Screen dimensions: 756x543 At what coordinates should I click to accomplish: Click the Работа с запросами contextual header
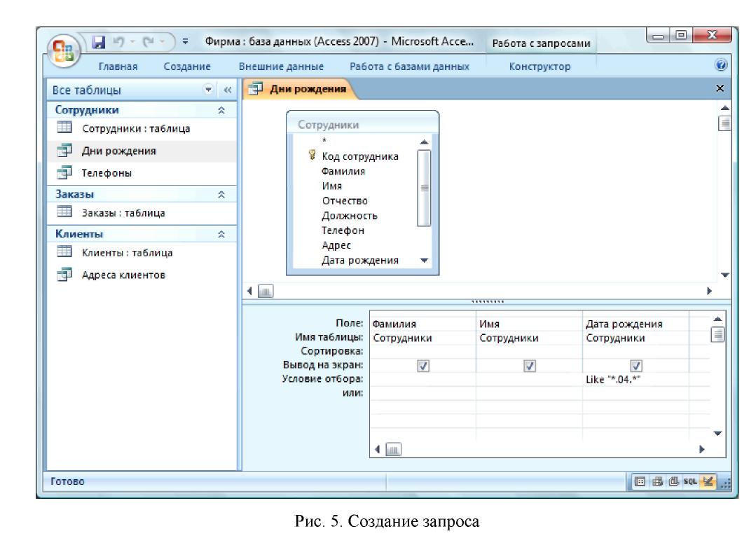(541, 43)
